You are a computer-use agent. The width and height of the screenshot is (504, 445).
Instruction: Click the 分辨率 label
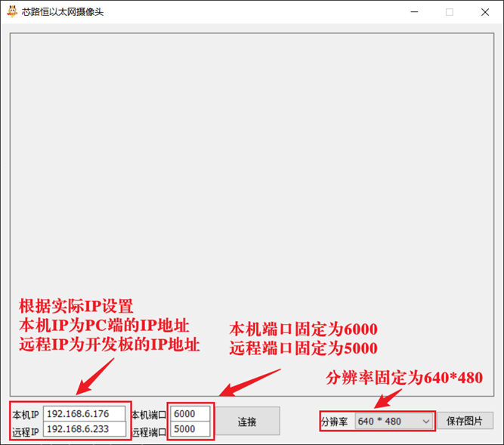(x=334, y=422)
